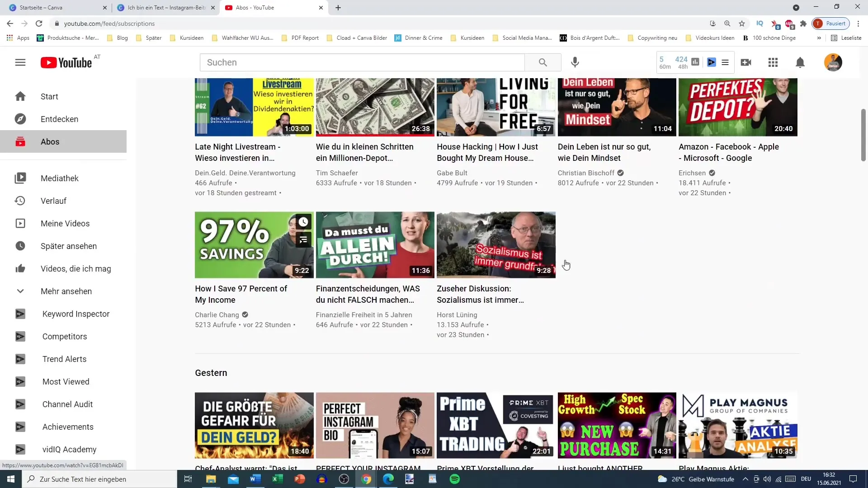868x488 pixels.
Task: Open Mediathek in the sidebar
Action: (63, 178)
